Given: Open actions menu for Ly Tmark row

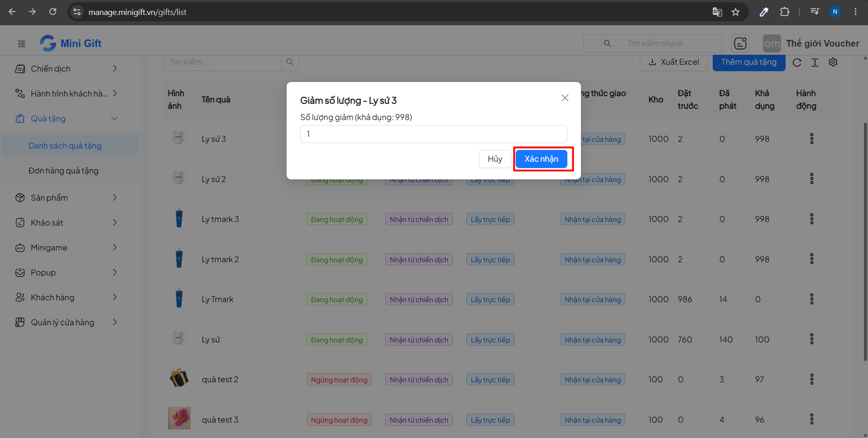Looking at the screenshot, I should point(811,299).
